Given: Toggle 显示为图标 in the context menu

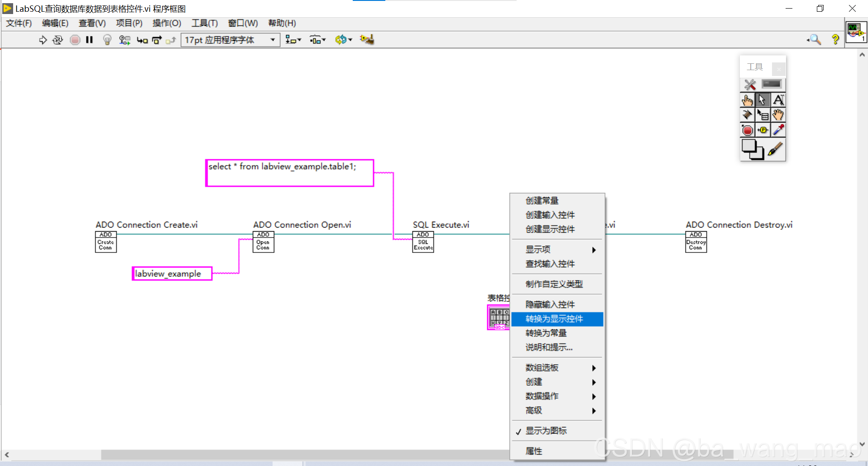Looking at the screenshot, I should (x=546, y=431).
